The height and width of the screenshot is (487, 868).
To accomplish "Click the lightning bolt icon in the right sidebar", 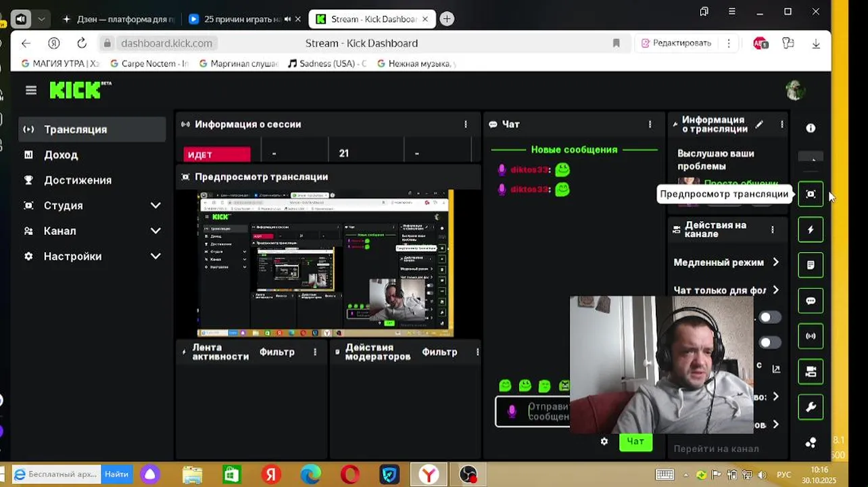I will [x=811, y=229].
